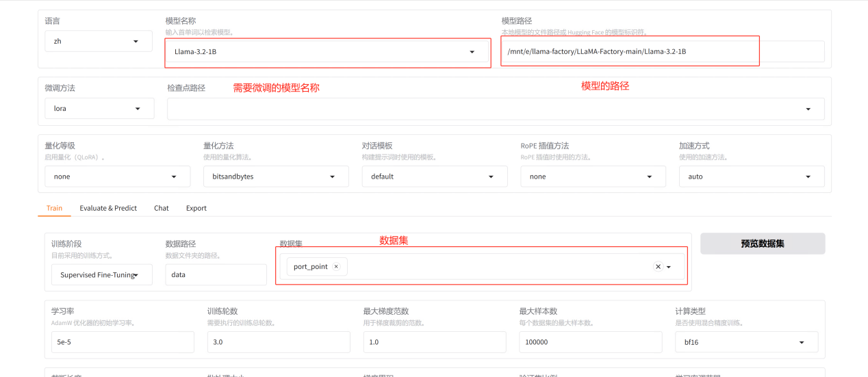Open the 加速方式 auto dropdown
The image size is (868, 377).
752,177
